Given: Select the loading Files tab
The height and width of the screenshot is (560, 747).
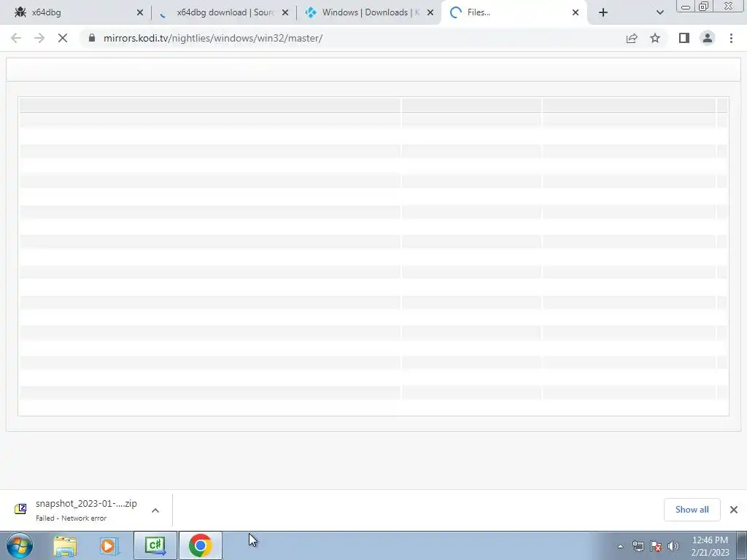Looking at the screenshot, I should (x=514, y=12).
